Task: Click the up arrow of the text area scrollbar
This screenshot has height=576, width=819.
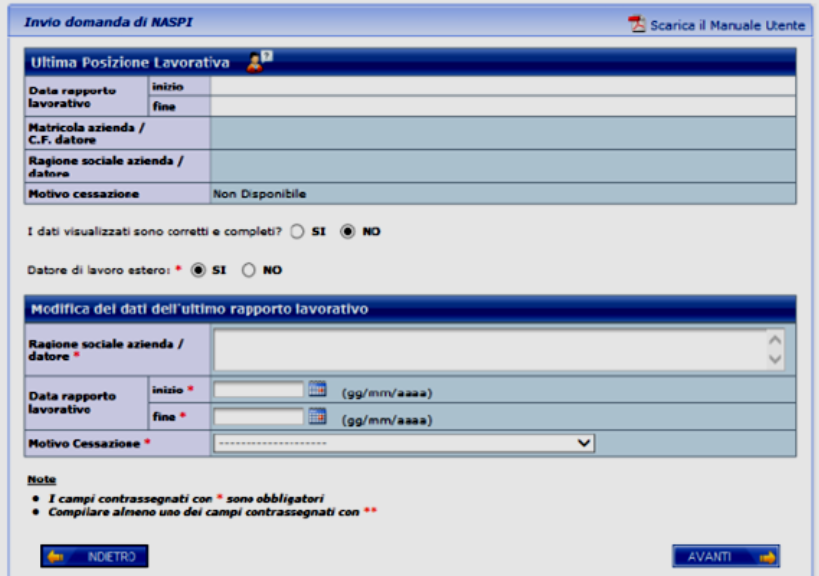Action: (775, 340)
